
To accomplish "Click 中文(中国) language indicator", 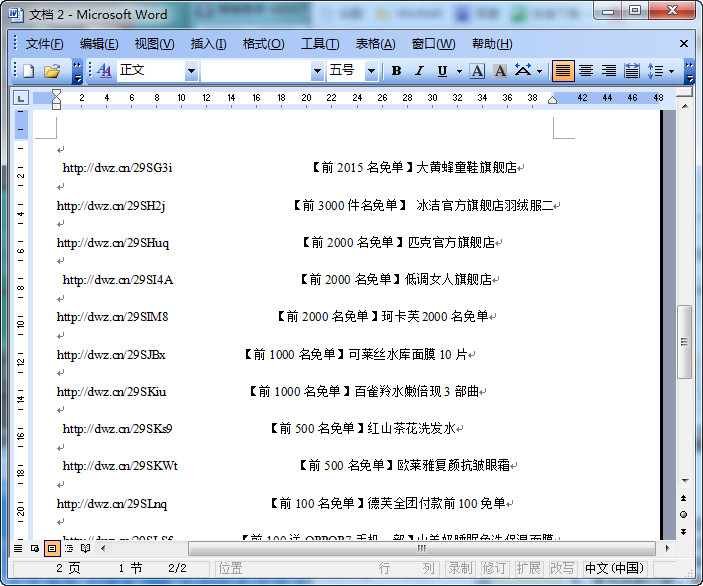I will [615, 568].
